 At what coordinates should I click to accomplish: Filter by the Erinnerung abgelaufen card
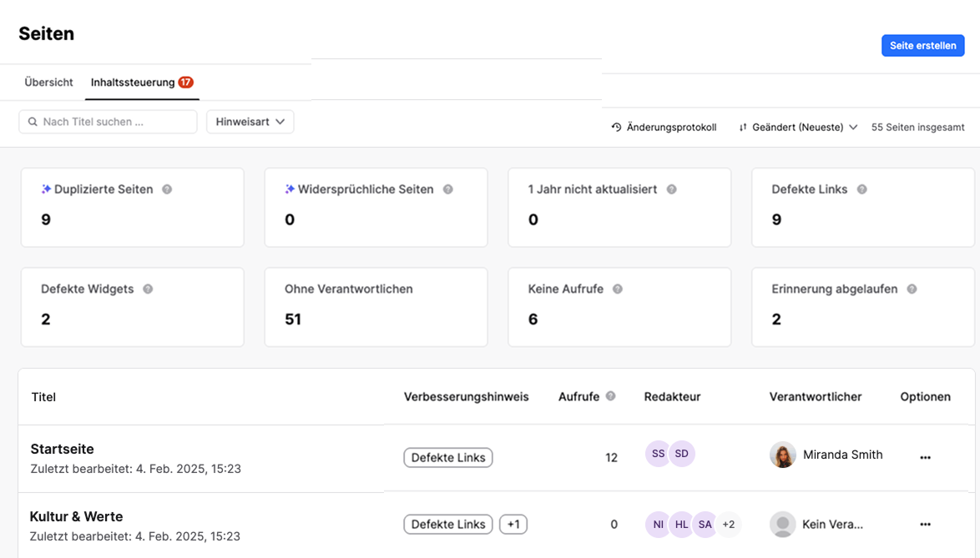coord(862,307)
